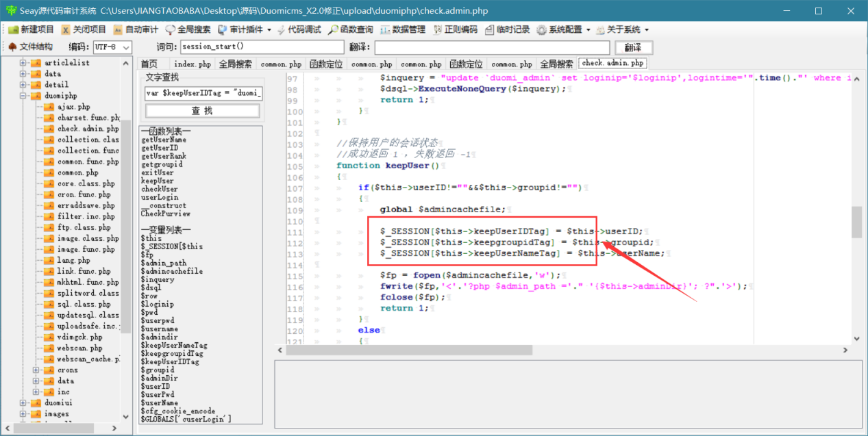Open the 代码调试 tool

point(299,29)
